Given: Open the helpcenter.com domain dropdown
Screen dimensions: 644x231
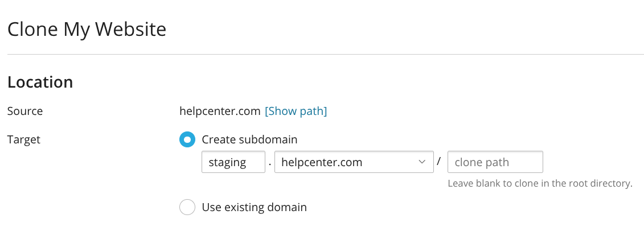Looking at the screenshot, I should (354, 162).
